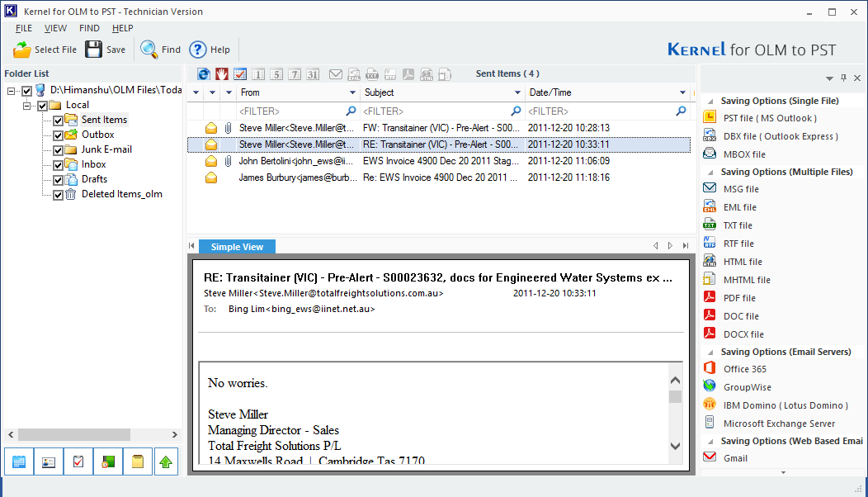The image size is (868, 497).
Task: Collapse the root OLM file tree node
Action: [x=11, y=90]
